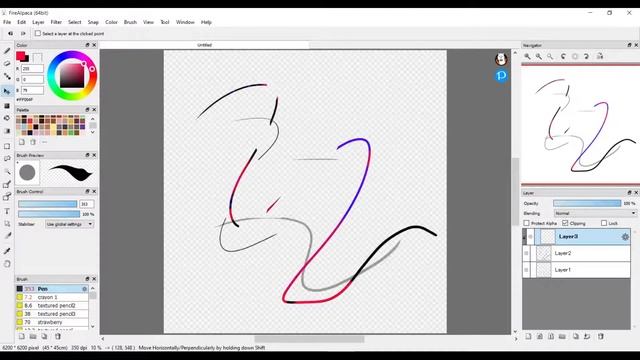Select the Lasso selection tool
The image size is (640, 360).
(x=7, y=158)
